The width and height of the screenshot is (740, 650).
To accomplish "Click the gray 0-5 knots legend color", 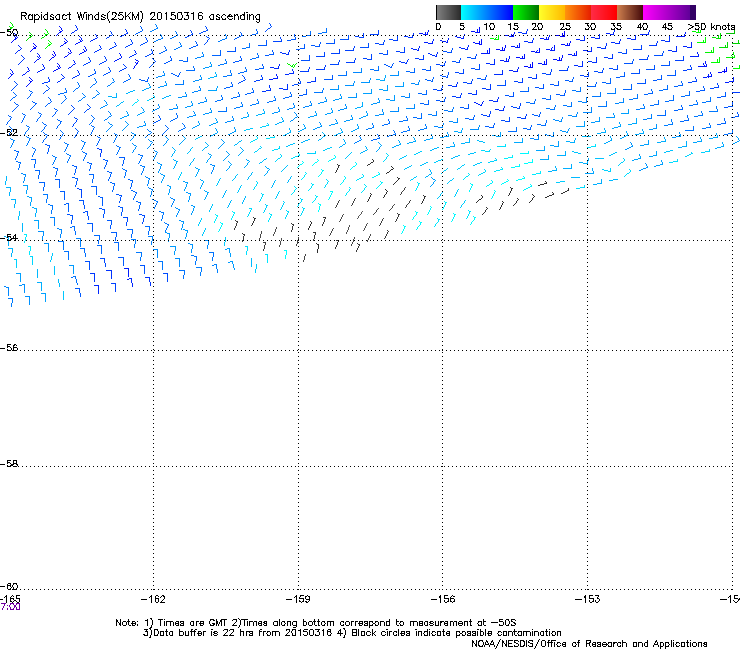I will [x=448, y=12].
